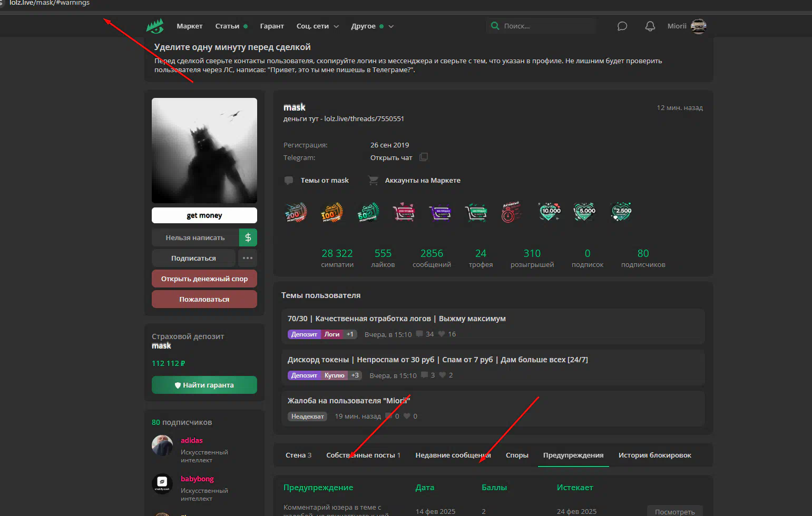Open the three-dots more options button
812x516 pixels.
point(248,258)
